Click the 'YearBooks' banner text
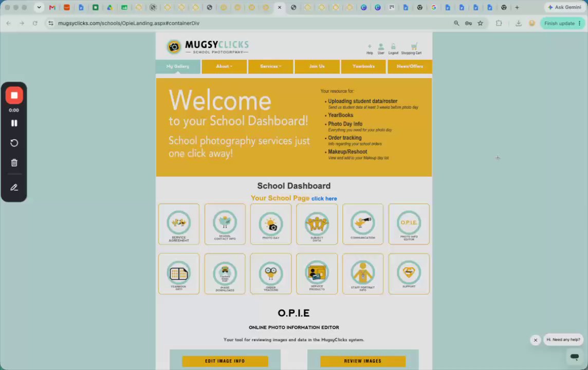588x370 pixels. pos(340,115)
